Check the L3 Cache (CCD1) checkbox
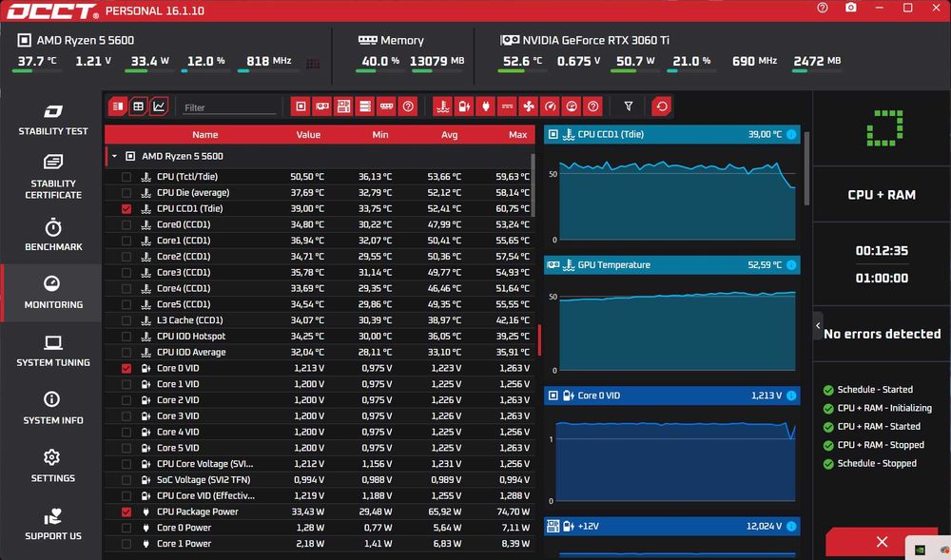 click(126, 320)
